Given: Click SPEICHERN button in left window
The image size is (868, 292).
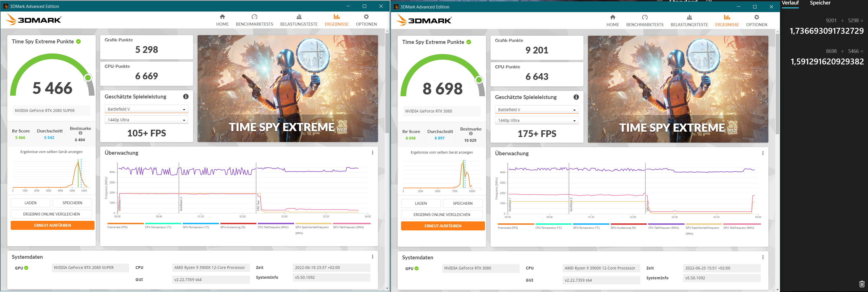Looking at the screenshot, I should point(72,203).
